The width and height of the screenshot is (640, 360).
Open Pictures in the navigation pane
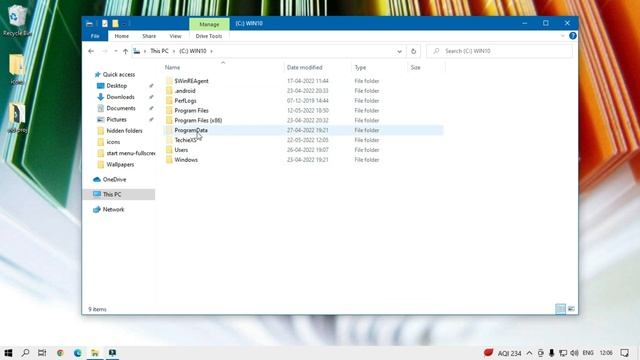point(116,119)
